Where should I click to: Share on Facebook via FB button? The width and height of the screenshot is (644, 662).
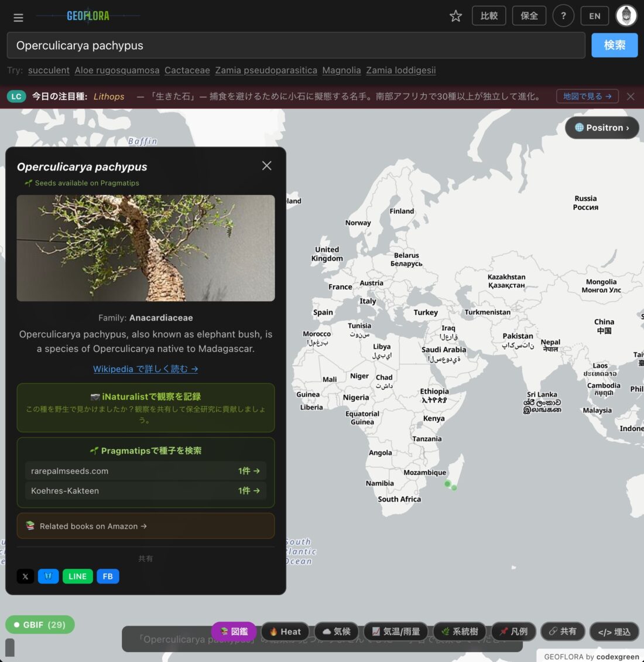click(108, 576)
